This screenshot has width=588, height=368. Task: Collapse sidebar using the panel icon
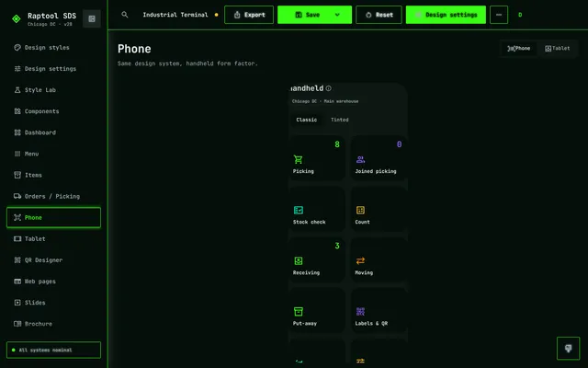click(92, 18)
